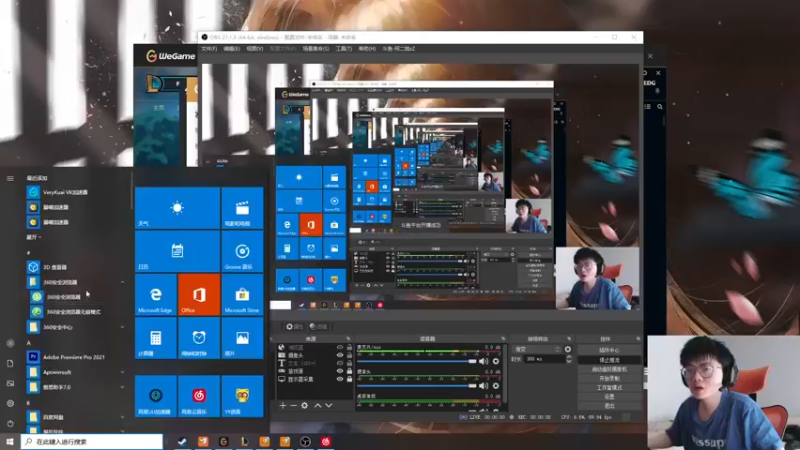Remove selected source with the minus icon

[293, 406]
